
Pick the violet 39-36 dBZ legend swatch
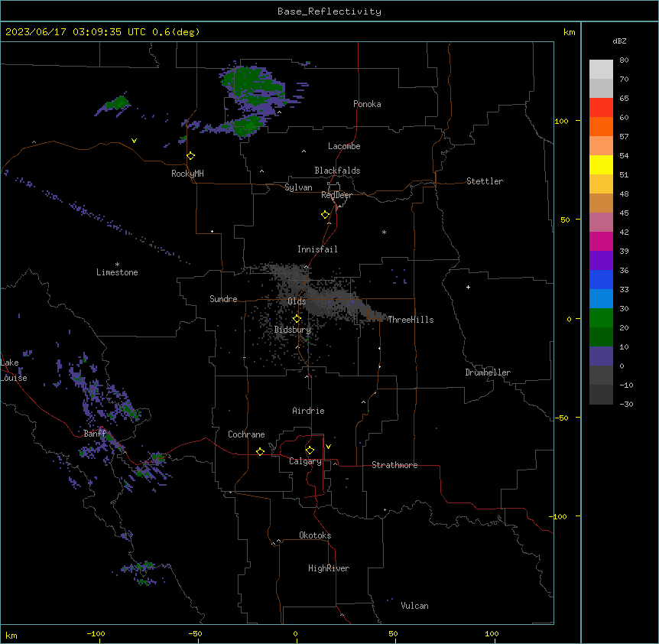[601, 261]
